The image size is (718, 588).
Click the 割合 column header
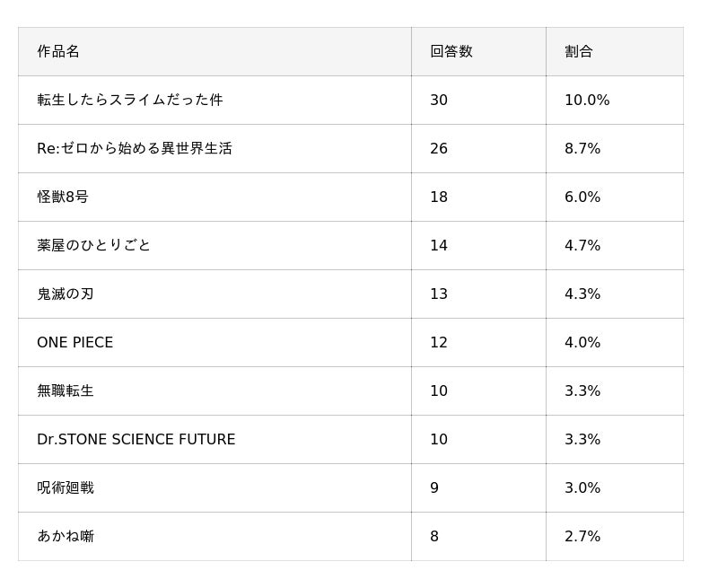tap(579, 51)
